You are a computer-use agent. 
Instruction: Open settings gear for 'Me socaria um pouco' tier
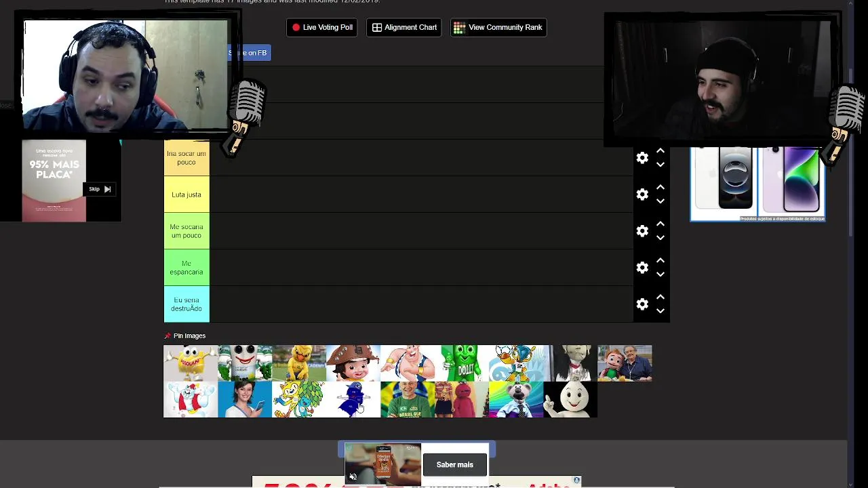click(x=642, y=231)
